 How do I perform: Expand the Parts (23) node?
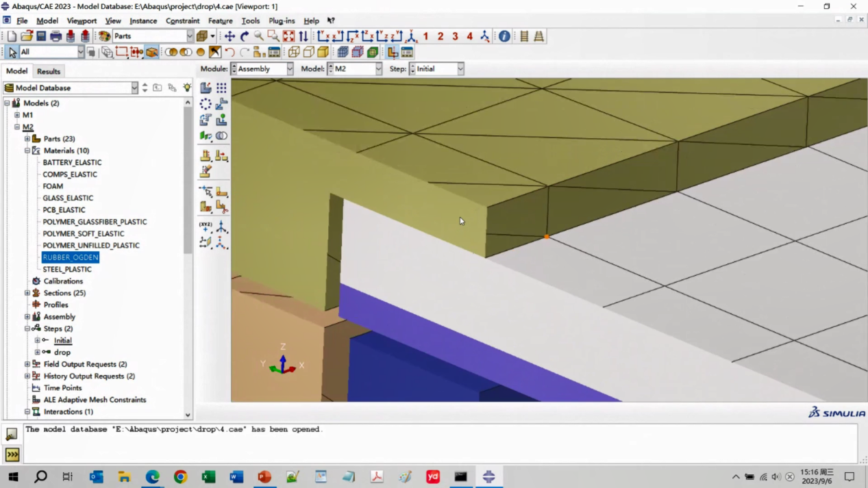(27, 139)
